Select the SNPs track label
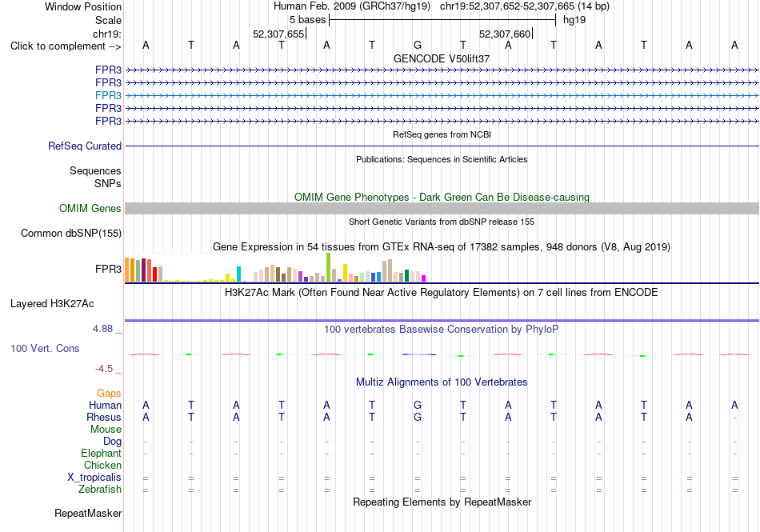The width and height of the screenshot is (760, 532). pos(108,184)
